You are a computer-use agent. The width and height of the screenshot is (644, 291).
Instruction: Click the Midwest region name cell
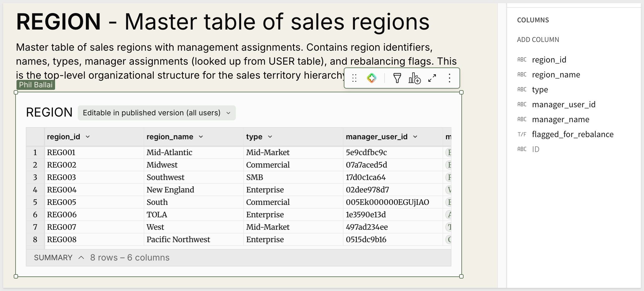[x=194, y=165]
